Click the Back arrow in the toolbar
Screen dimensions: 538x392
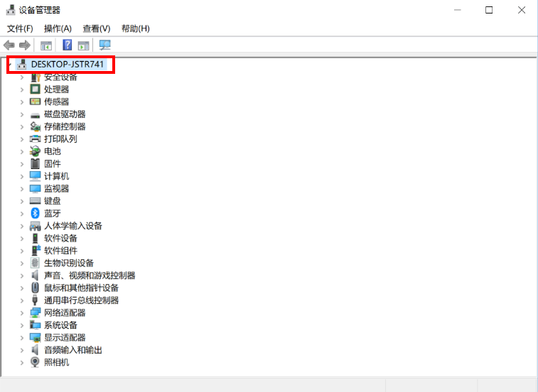pos(9,45)
